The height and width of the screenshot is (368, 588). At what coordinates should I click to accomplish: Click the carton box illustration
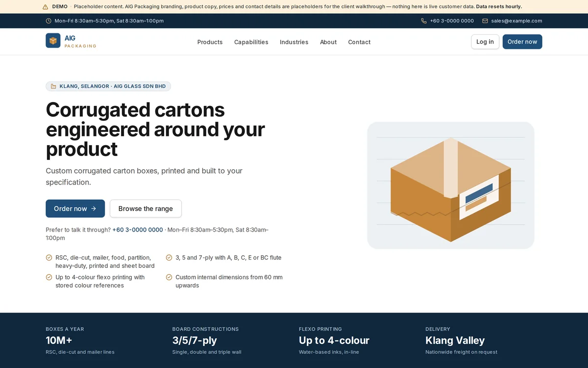click(x=451, y=185)
